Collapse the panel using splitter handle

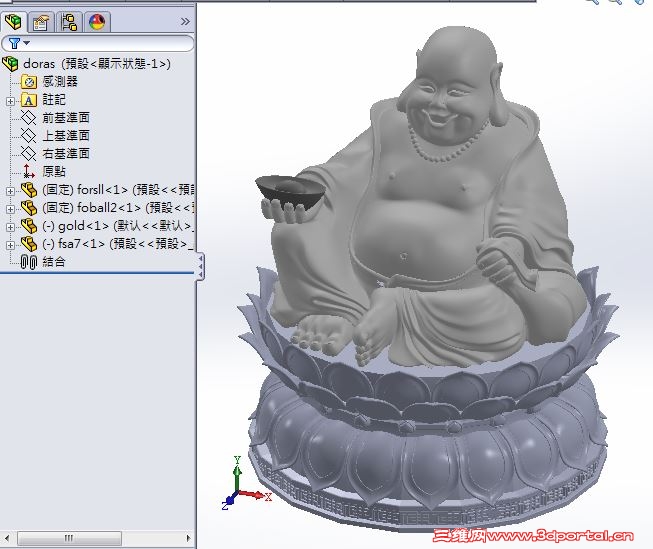(200, 266)
